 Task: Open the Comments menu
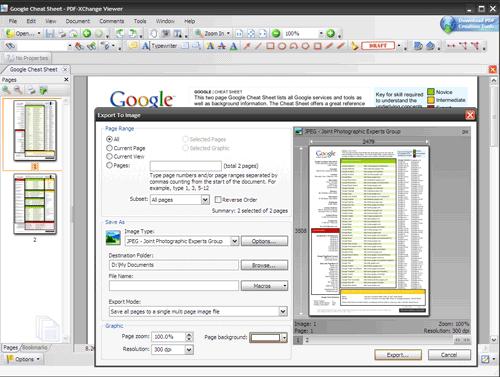[112, 21]
